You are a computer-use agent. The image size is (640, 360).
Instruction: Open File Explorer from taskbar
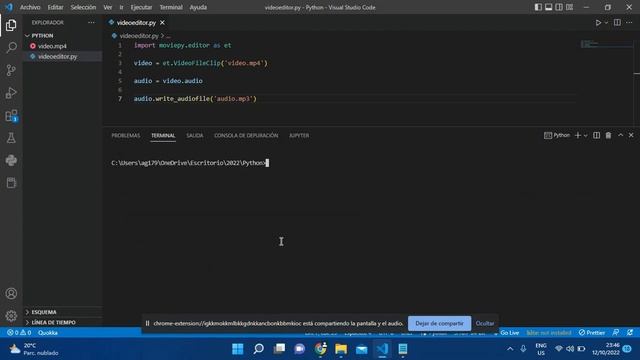(x=341, y=349)
